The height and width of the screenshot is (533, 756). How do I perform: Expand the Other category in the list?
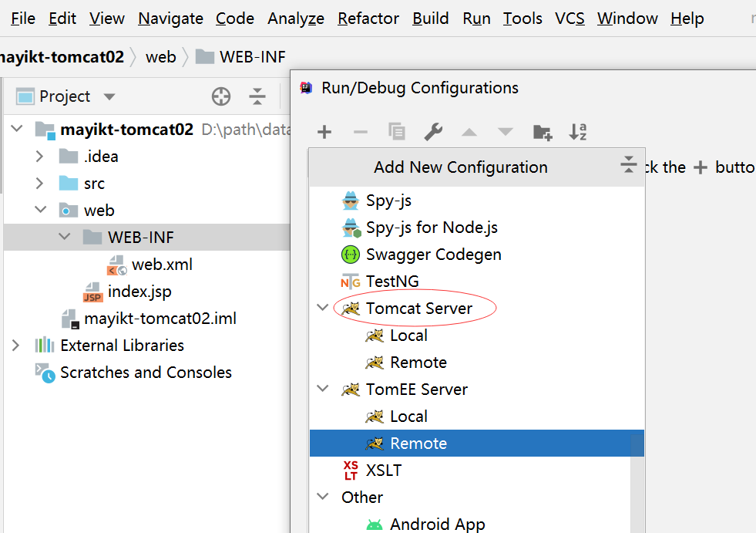(x=323, y=497)
